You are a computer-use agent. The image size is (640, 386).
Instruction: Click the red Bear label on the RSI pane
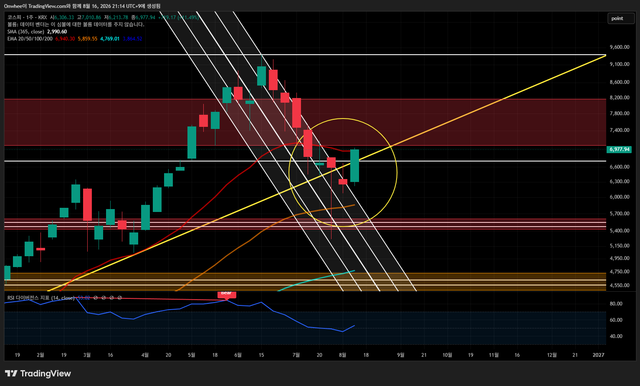(x=227, y=294)
